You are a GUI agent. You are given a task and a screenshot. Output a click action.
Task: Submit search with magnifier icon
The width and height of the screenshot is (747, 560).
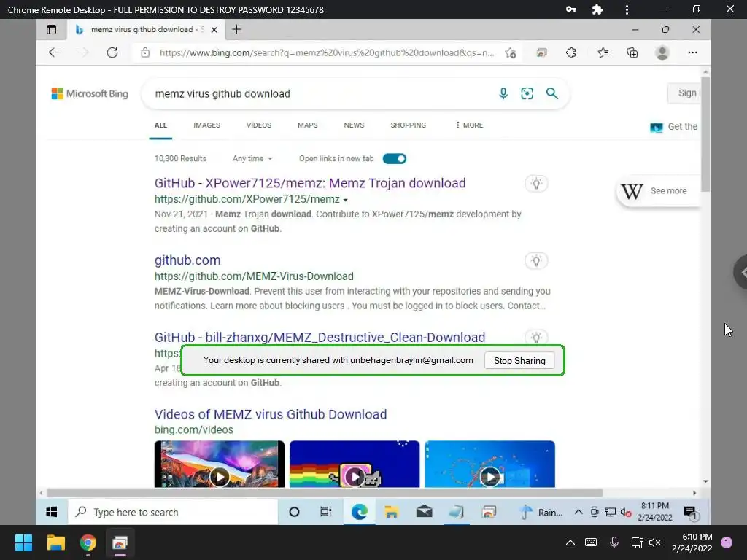pyautogui.click(x=551, y=93)
